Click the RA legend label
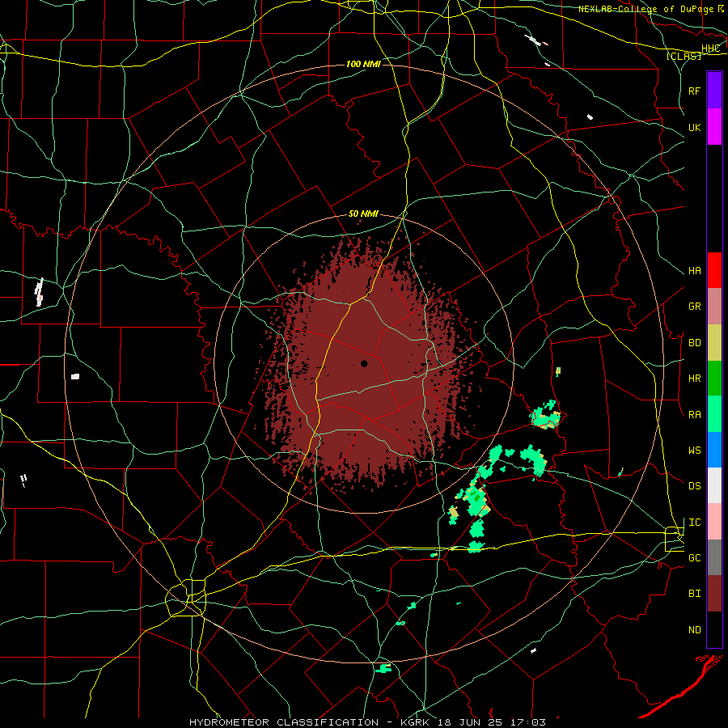This screenshot has width=728, height=728. pyautogui.click(x=694, y=415)
